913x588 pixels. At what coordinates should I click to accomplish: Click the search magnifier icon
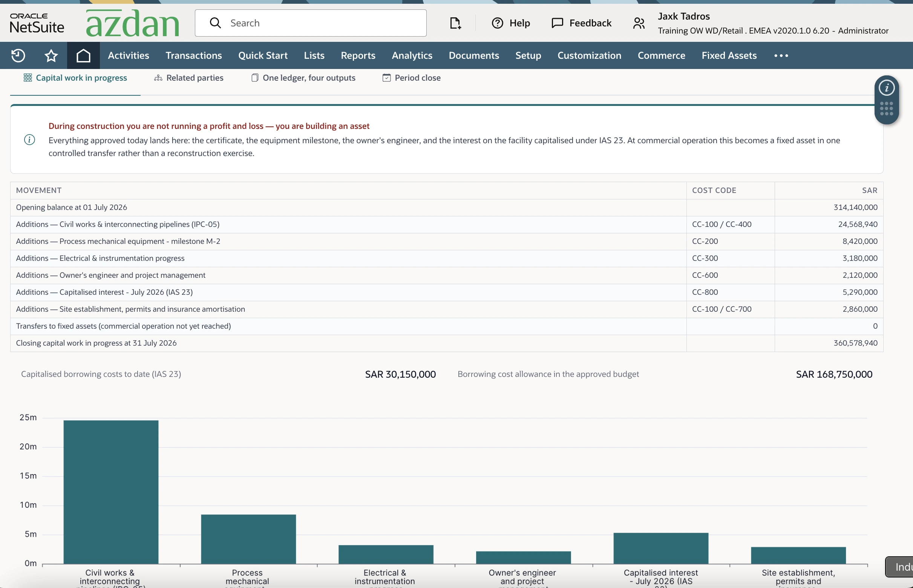[x=215, y=23]
